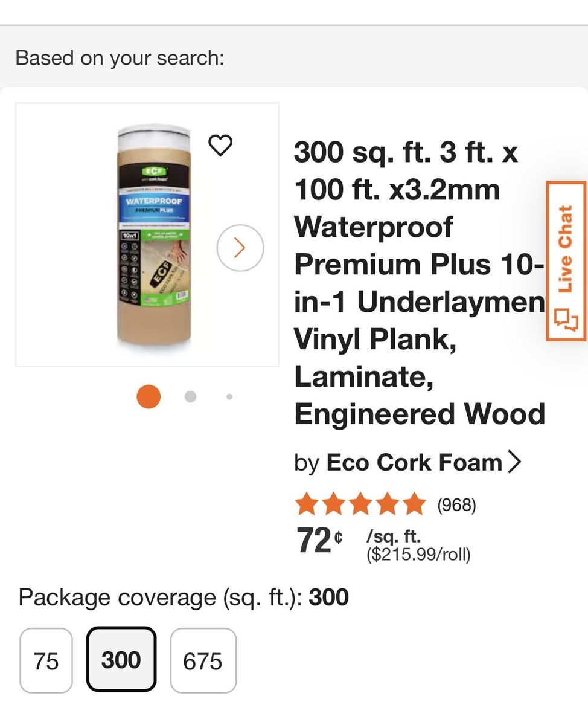Advance to the next product image

coord(240,248)
